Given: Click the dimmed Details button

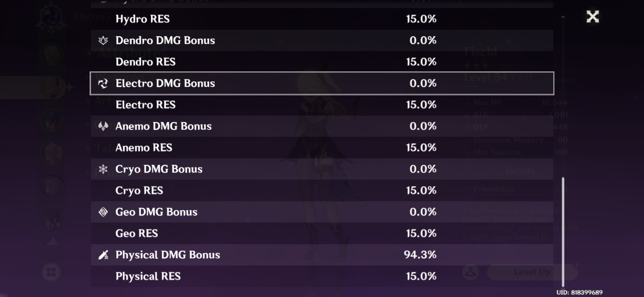Looking at the screenshot, I should point(520,171).
